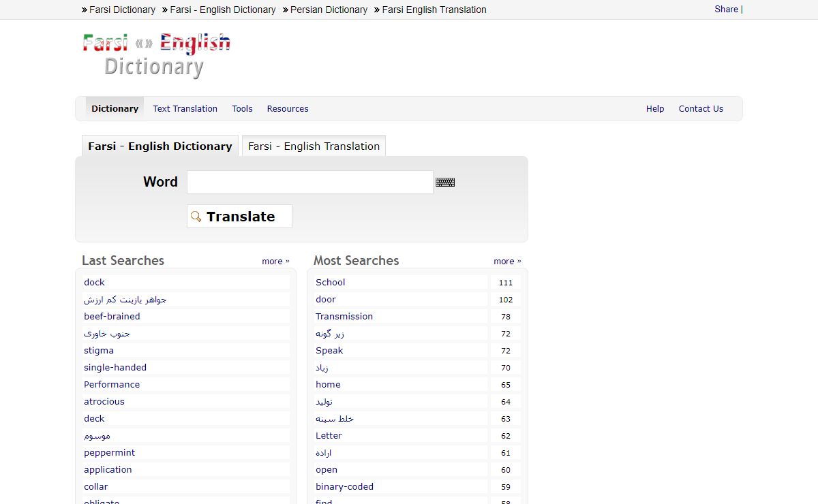Focus the Word input field
This screenshot has width=818, height=504.
point(310,182)
